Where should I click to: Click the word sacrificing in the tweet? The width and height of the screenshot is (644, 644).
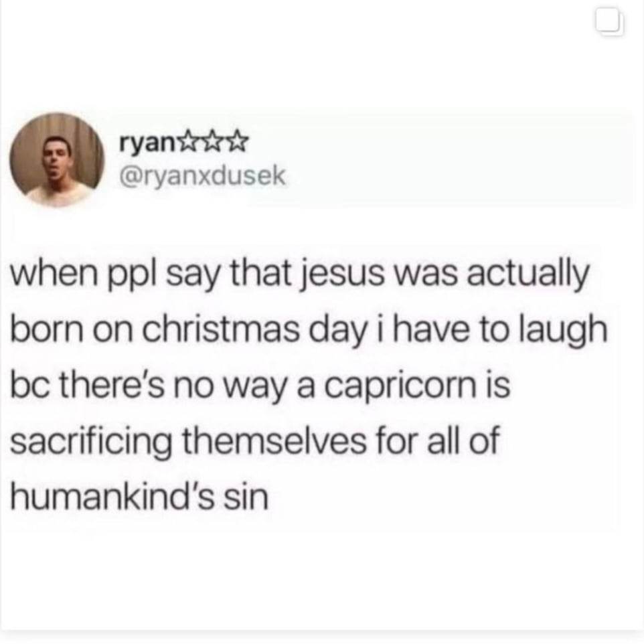point(91,442)
